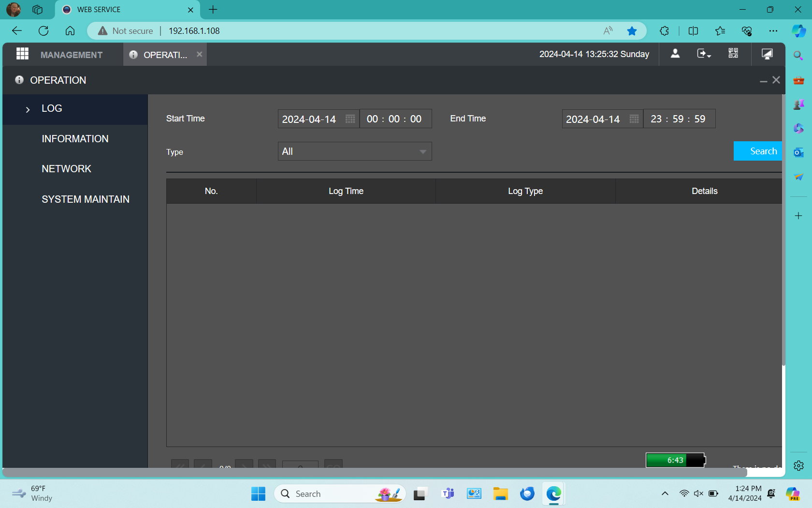Click the taskbar Search box
812x508 pixels.
(340, 493)
